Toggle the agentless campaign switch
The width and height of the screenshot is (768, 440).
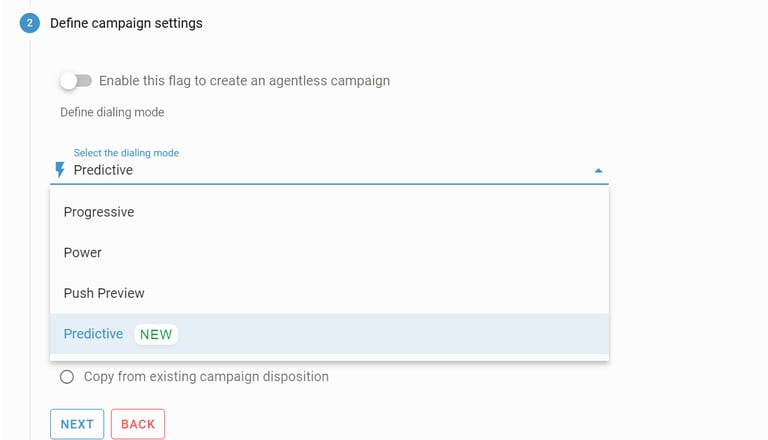coord(75,80)
